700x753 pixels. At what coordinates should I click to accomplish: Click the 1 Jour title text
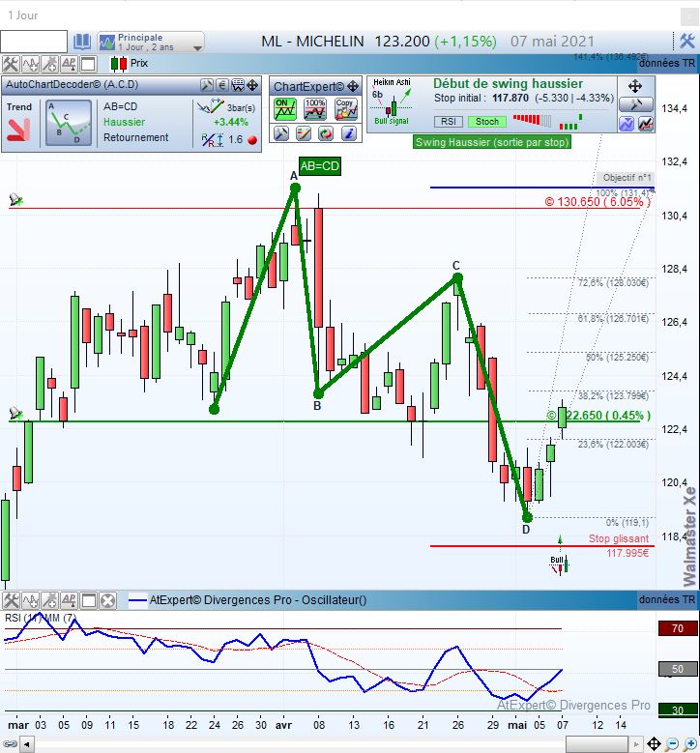coord(22,15)
